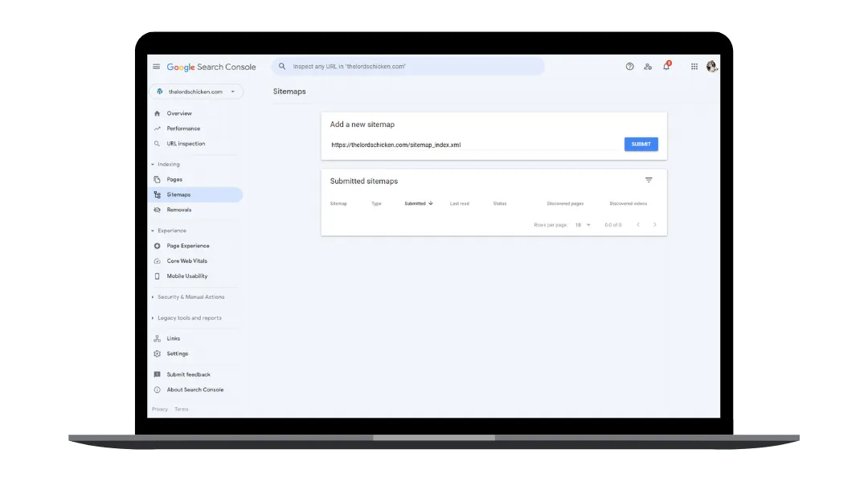Click the Pages document icon
This screenshot has height=482, width=868.
[158, 179]
